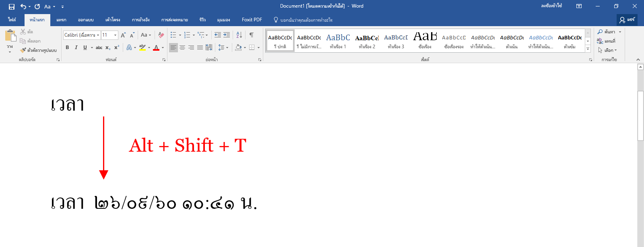
Task: Open the font size dropdown showing 11
Action: click(x=109, y=35)
